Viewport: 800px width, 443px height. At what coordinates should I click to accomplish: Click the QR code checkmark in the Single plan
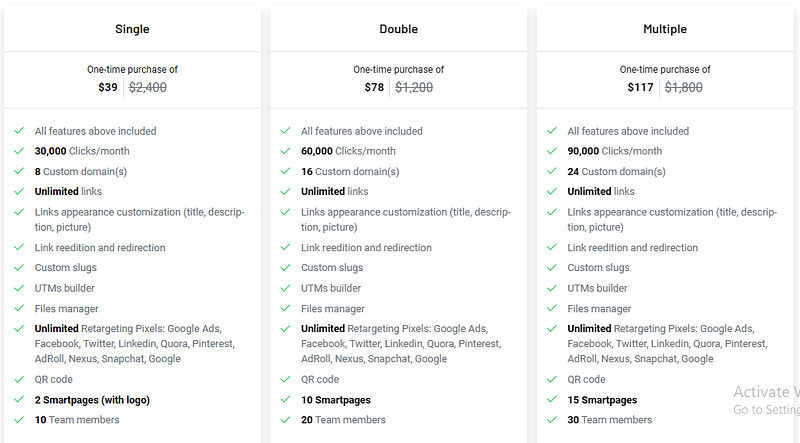(19, 380)
